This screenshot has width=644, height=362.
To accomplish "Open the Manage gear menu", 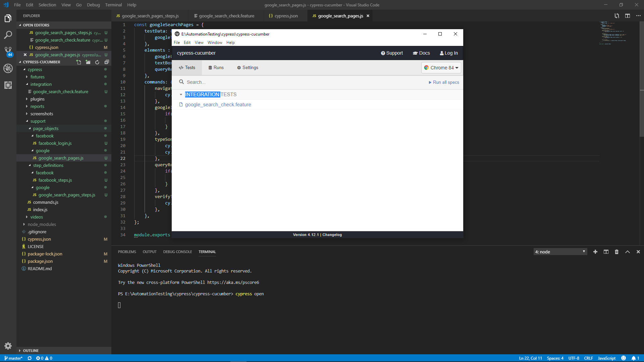I will [8, 346].
